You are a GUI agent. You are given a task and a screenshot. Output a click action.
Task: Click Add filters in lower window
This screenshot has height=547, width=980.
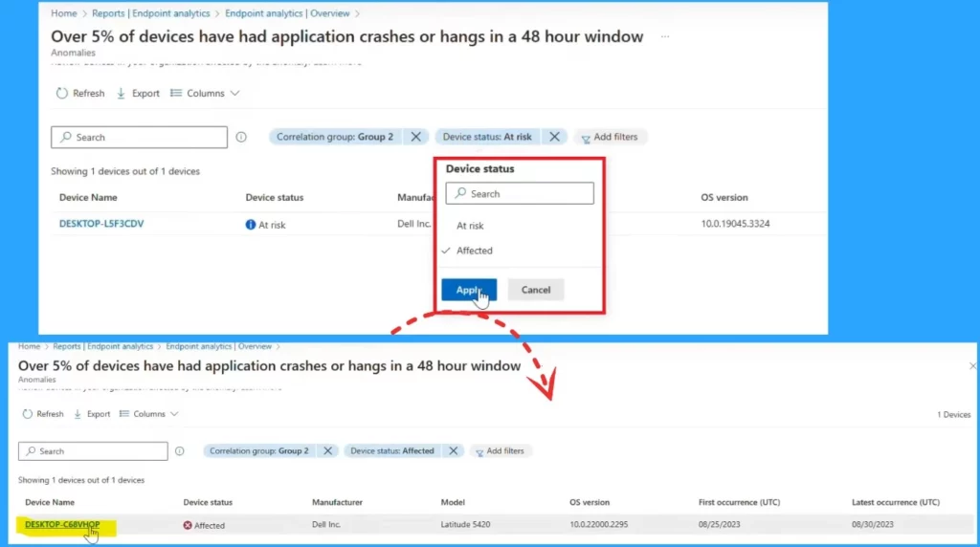coord(500,450)
